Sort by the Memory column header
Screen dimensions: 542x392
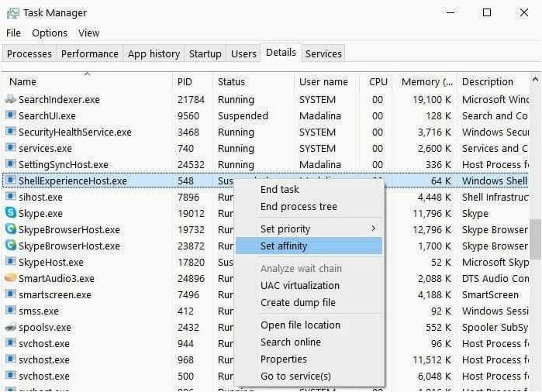(x=427, y=82)
